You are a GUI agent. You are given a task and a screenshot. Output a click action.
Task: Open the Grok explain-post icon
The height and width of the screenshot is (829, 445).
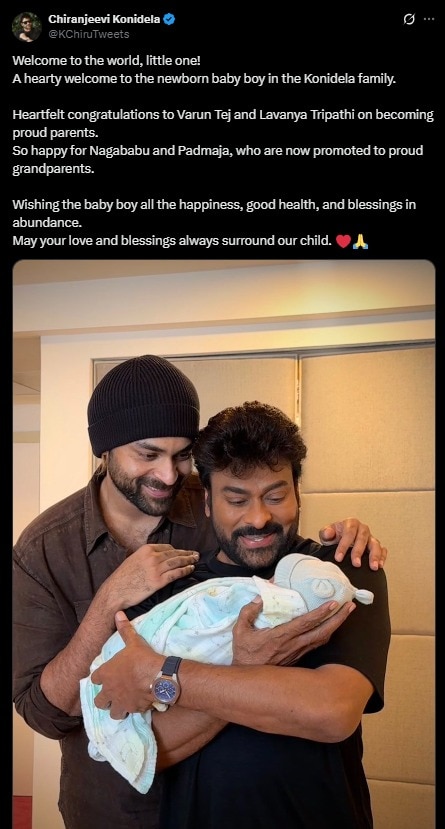pos(409,20)
